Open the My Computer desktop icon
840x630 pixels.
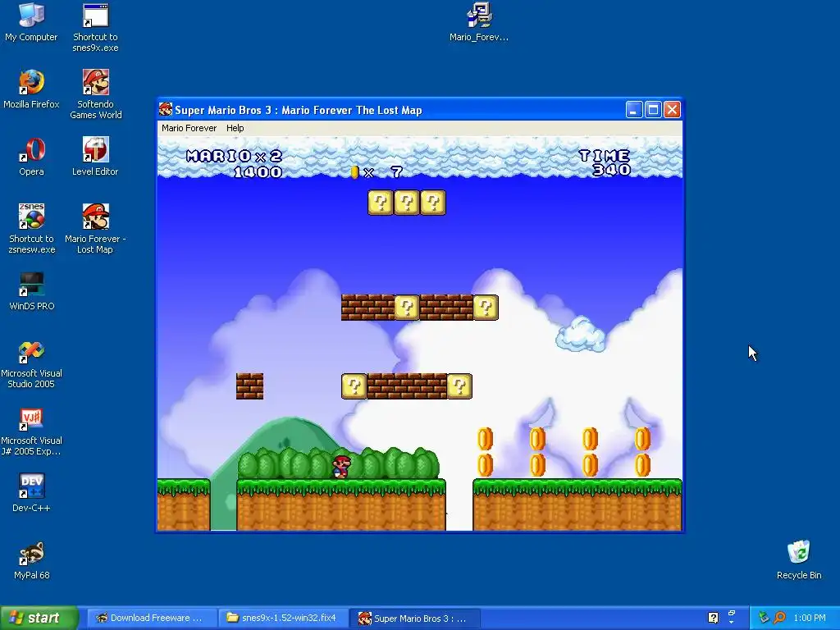coord(31,22)
